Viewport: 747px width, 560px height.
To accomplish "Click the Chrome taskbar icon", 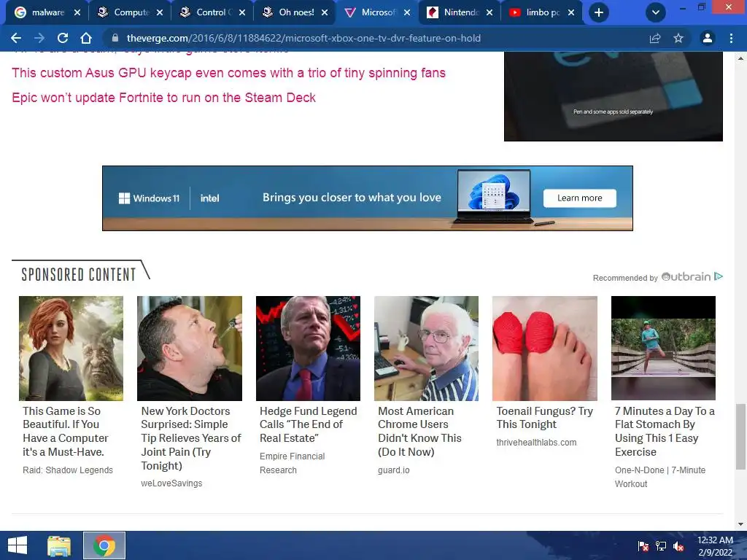I will click(104, 545).
